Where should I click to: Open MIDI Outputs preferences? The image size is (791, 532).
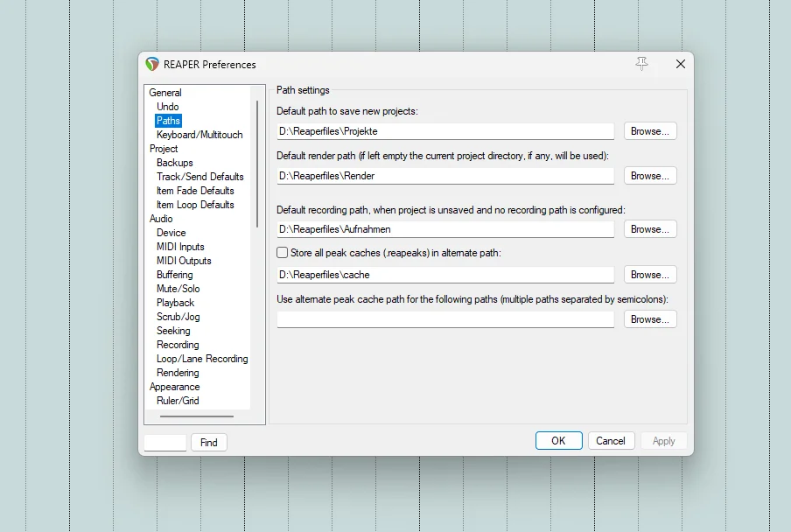coord(184,261)
